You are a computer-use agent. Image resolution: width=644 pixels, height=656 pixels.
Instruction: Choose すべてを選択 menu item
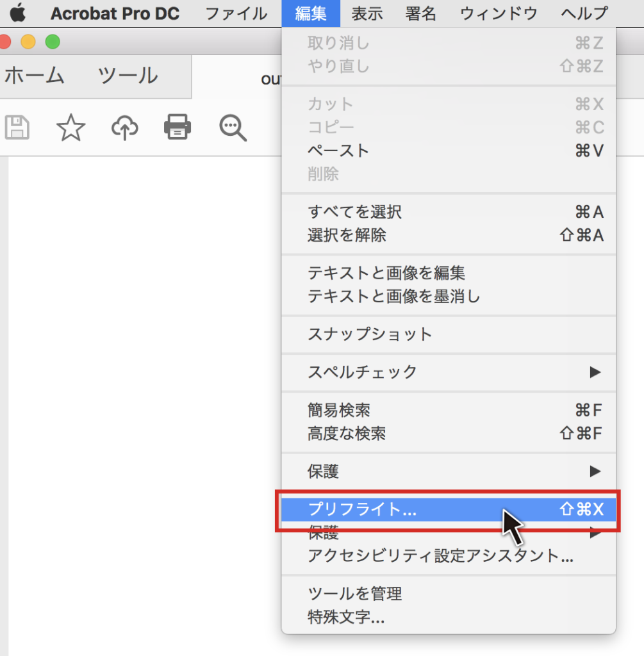tap(449, 211)
